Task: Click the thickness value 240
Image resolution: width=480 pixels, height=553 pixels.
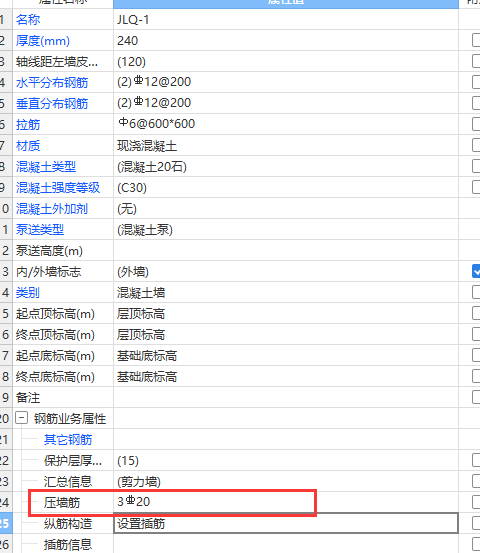Action: 127,41
